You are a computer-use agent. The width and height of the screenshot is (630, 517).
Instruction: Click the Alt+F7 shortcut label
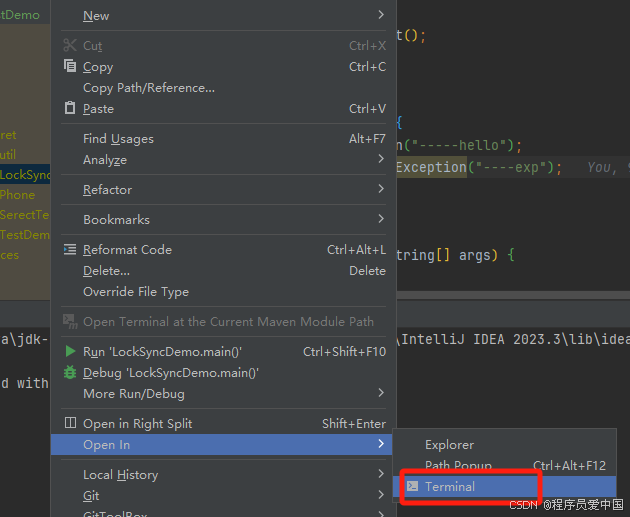pyautogui.click(x=367, y=139)
